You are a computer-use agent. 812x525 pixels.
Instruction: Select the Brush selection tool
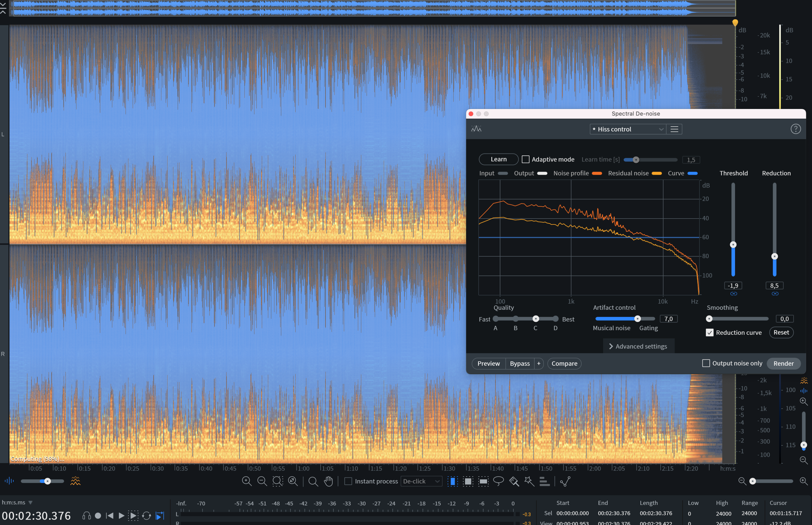tap(514, 481)
